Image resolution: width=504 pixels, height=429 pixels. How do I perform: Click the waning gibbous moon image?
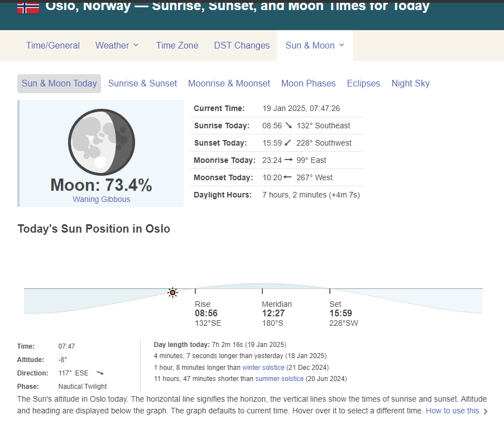click(x=101, y=142)
